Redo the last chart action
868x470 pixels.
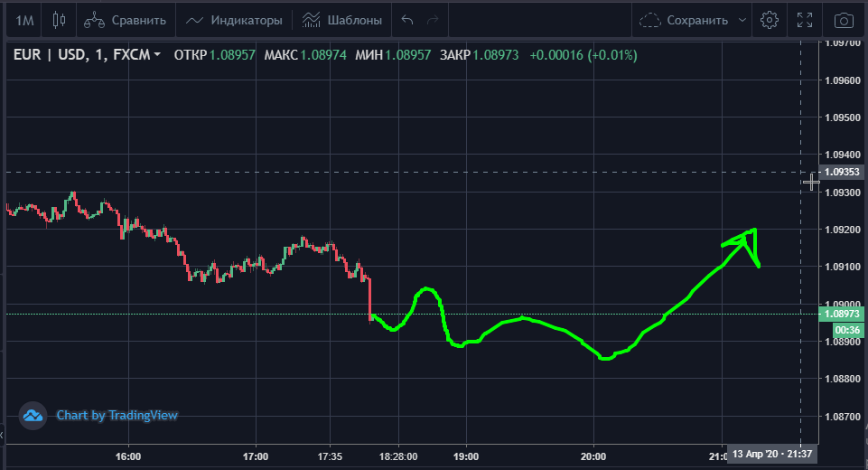pos(433,21)
